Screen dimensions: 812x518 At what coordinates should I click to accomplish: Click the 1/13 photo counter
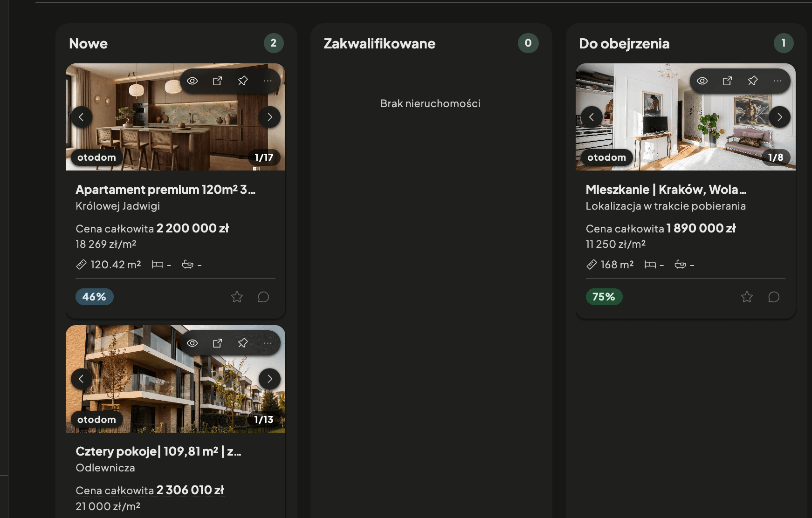(x=264, y=420)
